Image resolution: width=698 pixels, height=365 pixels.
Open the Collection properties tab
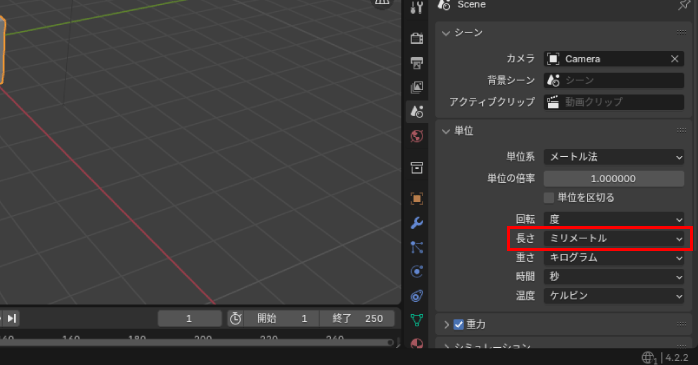coord(417,168)
